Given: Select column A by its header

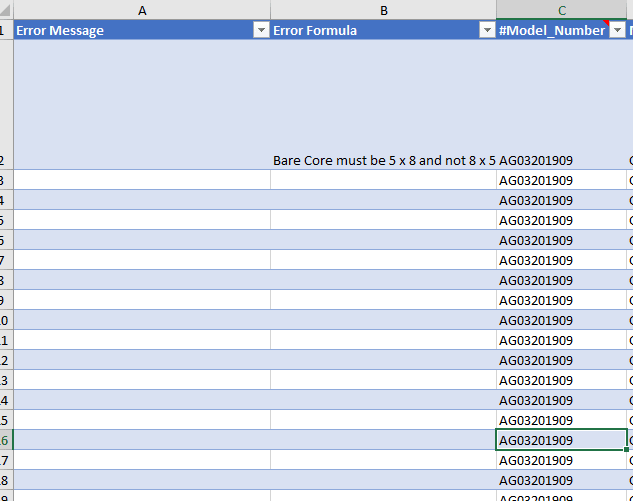Looking at the screenshot, I should pos(142,10).
